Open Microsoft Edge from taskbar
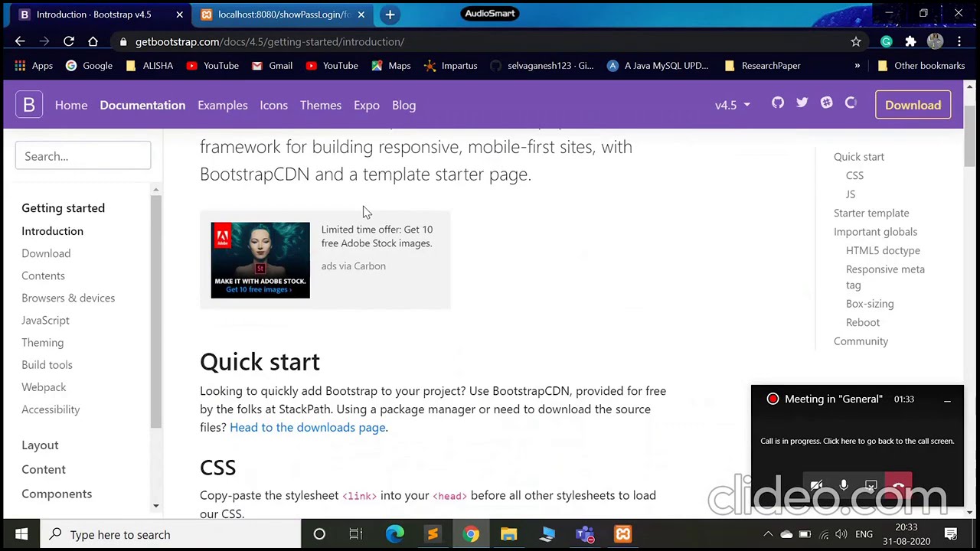980x551 pixels. pyautogui.click(x=394, y=534)
